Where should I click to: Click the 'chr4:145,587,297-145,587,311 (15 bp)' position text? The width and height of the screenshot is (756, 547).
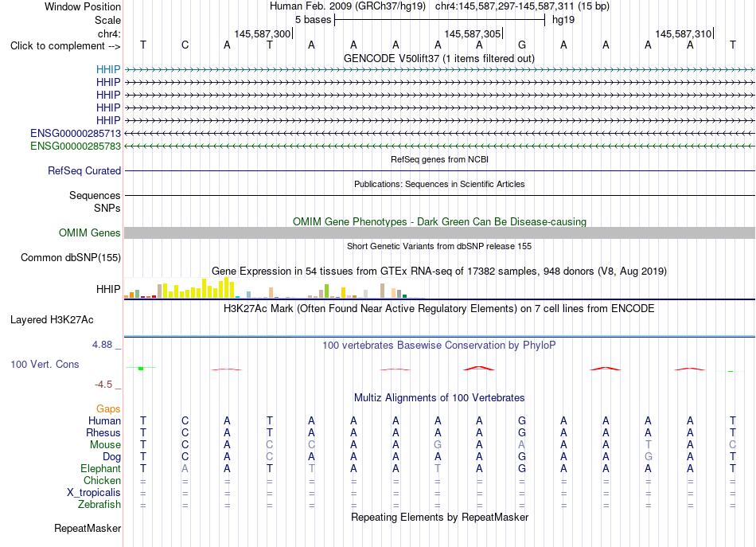click(x=522, y=6)
